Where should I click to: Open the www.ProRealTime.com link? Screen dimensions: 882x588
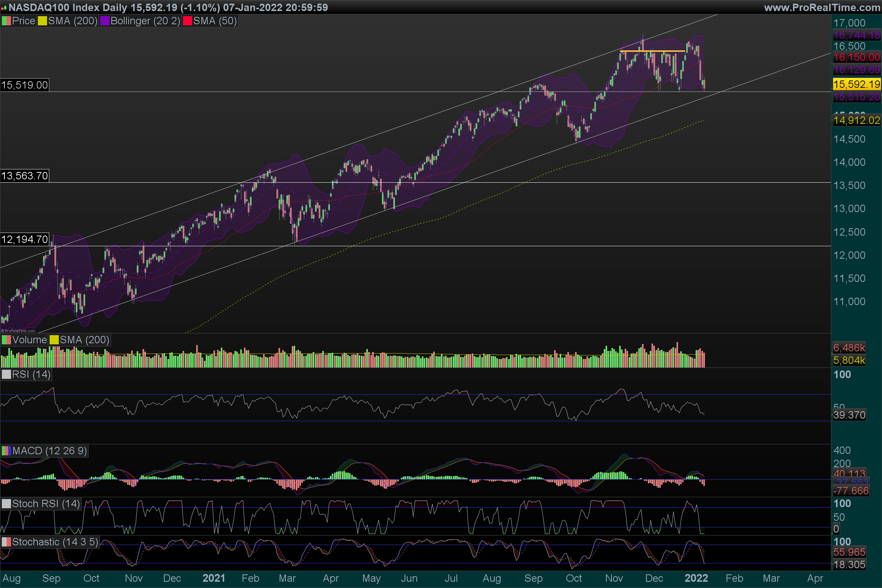coord(822,7)
